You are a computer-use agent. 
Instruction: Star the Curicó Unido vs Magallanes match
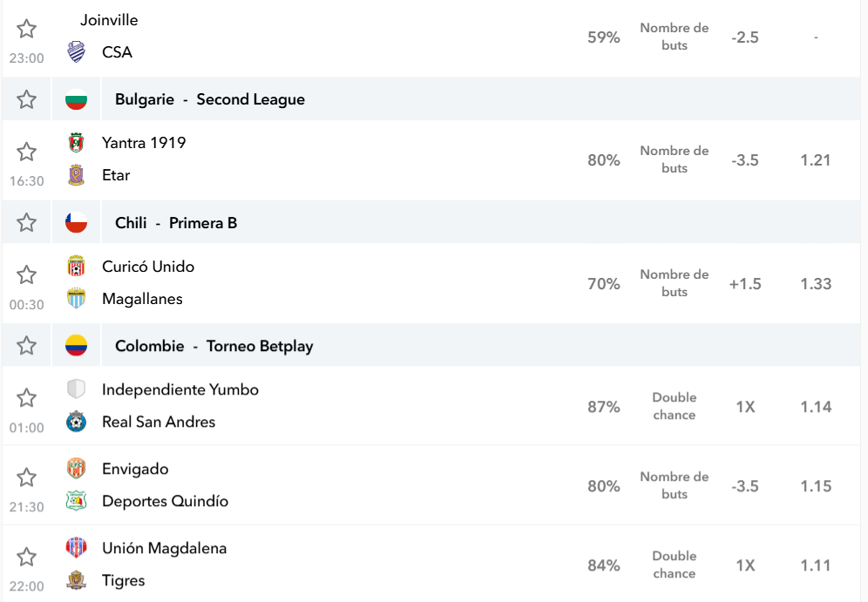(x=26, y=275)
